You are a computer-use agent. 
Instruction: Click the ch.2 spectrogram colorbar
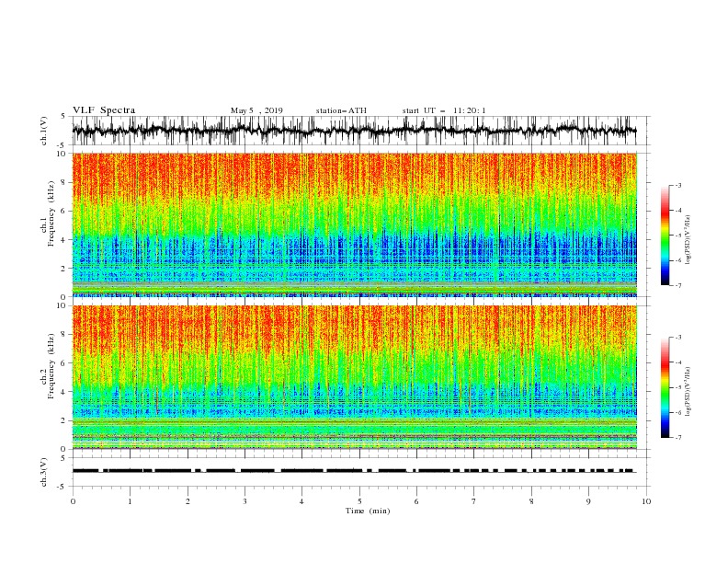click(665, 387)
